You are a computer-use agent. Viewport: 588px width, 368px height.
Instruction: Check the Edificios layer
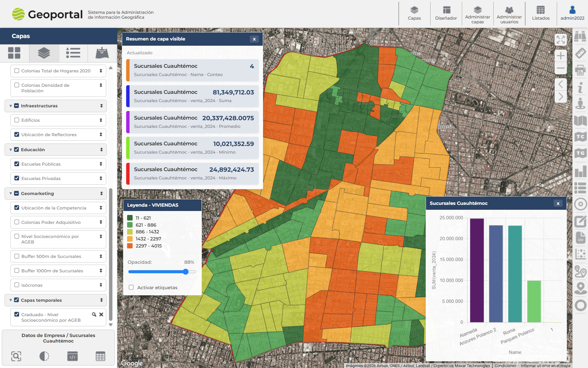pos(17,120)
